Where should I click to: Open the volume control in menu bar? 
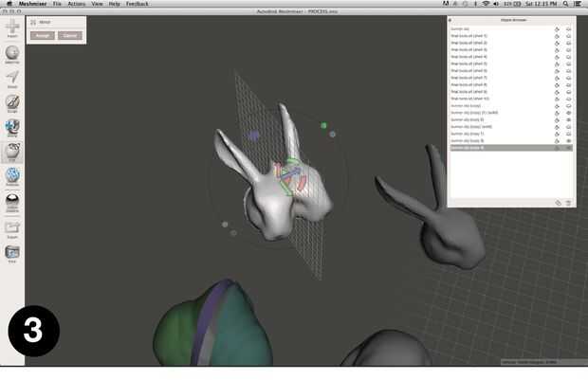point(496,4)
